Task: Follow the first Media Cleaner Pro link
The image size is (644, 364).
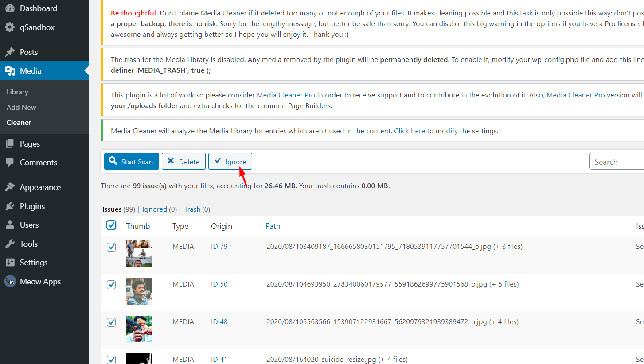Action: [286, 95]
